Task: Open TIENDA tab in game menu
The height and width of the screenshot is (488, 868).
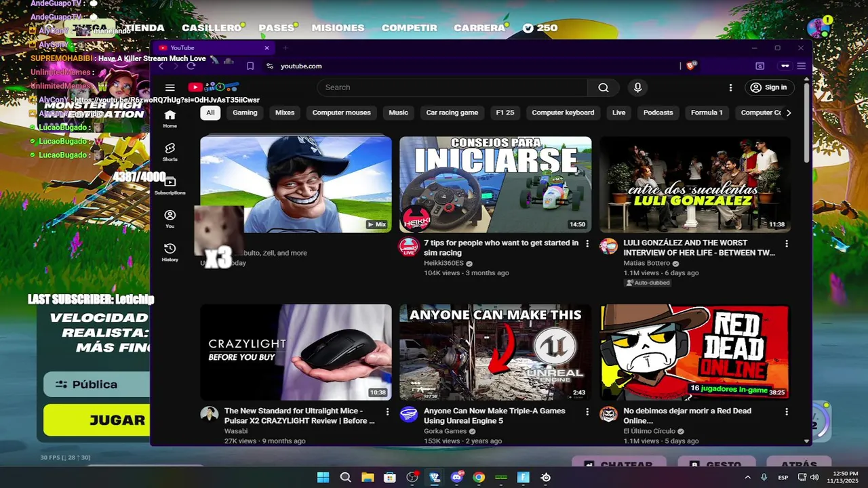Action: [x=144, y=28]
